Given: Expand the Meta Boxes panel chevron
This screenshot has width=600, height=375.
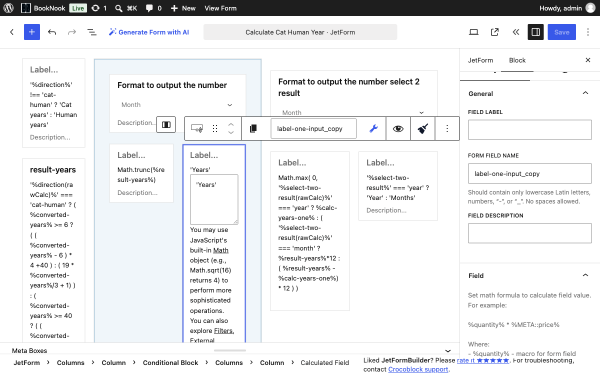Looking at the screenshot, I should pyautogui.click(x=448, y=351).
